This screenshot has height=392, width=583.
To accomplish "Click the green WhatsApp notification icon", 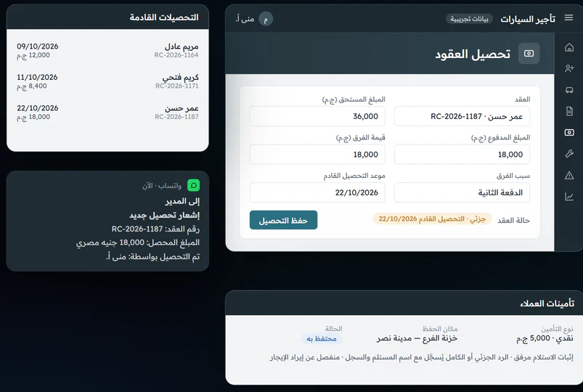I will coord(193,185).
